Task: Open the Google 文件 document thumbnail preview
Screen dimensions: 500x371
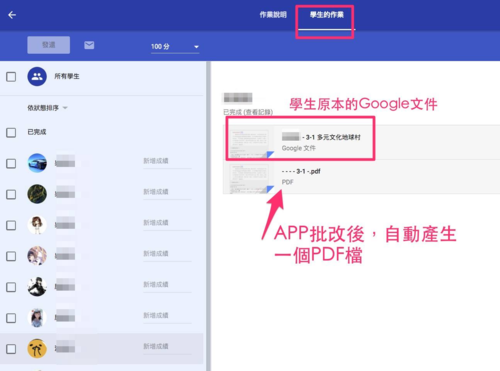Action: 252,143
